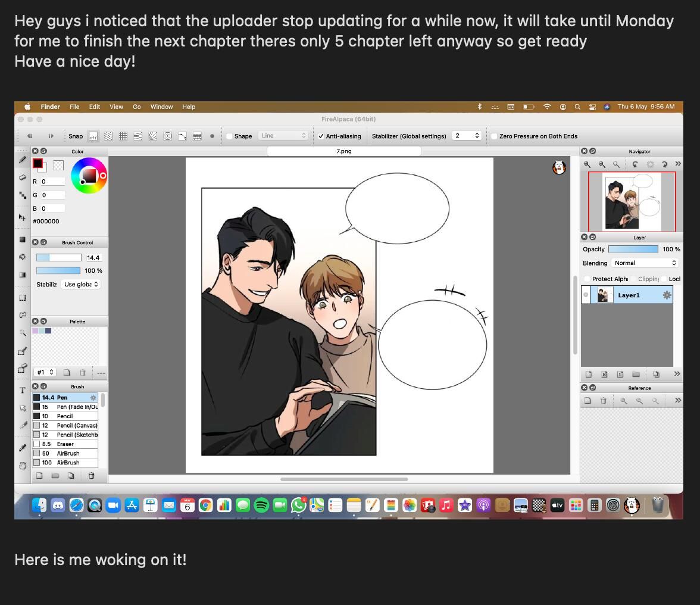This screenshot has width=700, height=605.
Task: Open the Window menu in menu bar
Action: coord(161,107)
